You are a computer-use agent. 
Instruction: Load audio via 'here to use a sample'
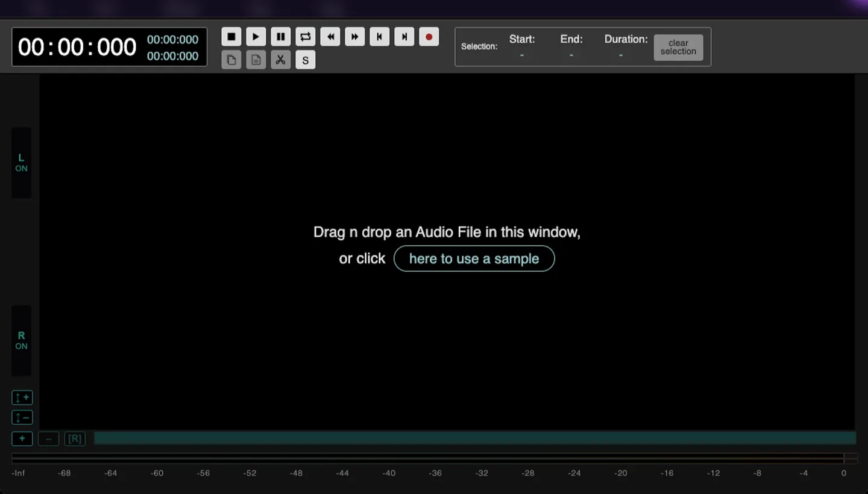click(x=474, y=258)
